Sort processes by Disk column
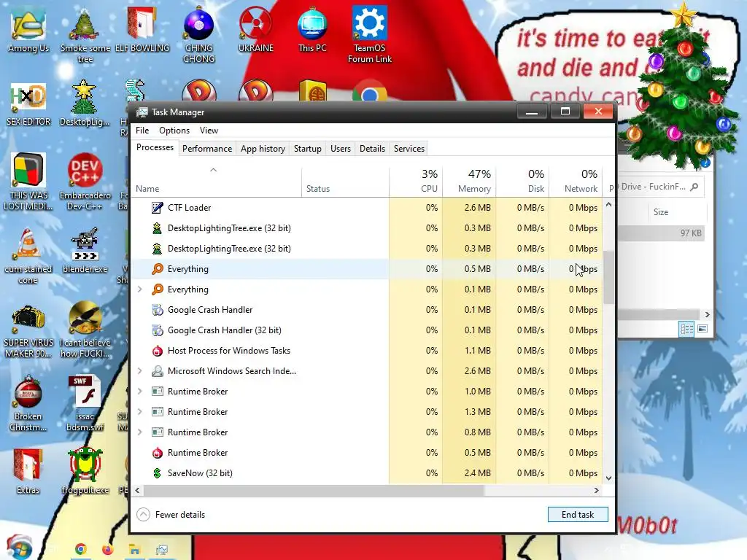Screen dimensions: 747x560 (x=522, y=182)
